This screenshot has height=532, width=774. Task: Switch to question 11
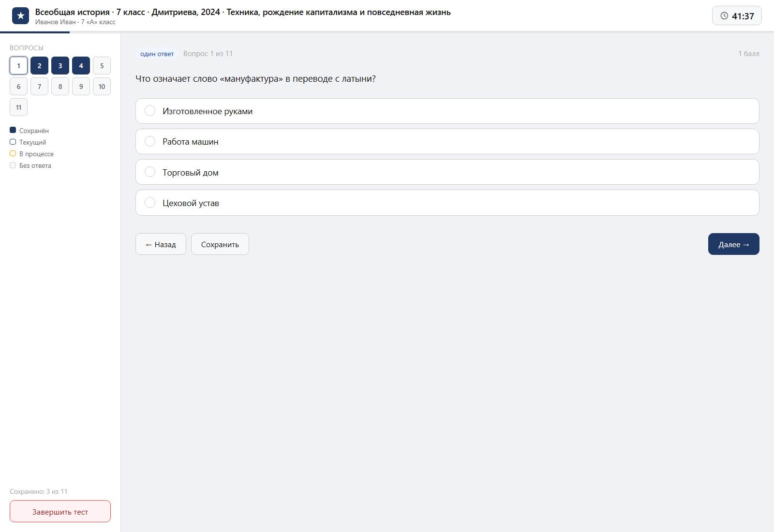click(x=18, y=107)
